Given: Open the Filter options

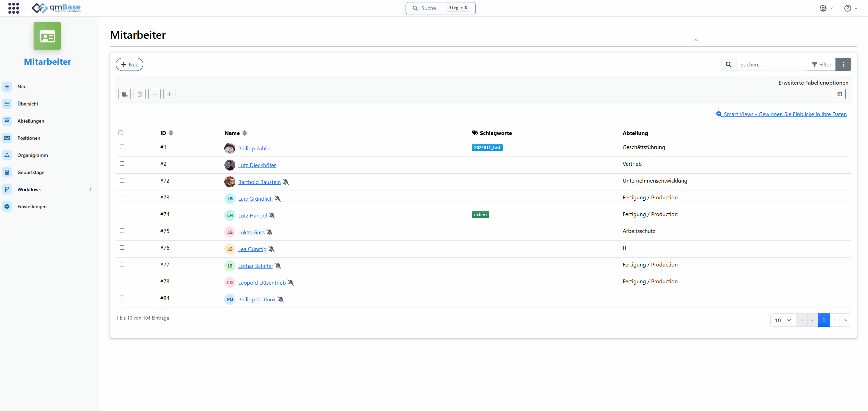Looking at the screenshot, I should click(821, 64).
